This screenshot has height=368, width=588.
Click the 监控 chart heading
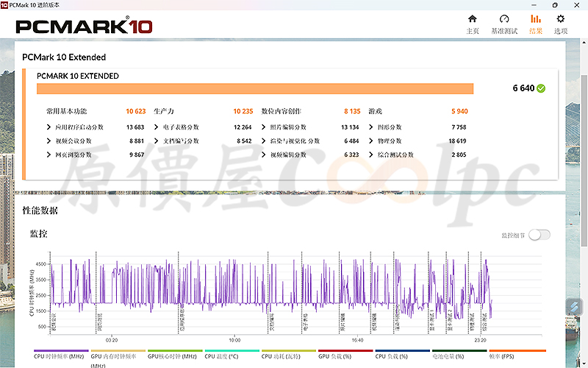pyautogui.click(x=39, y=234)
